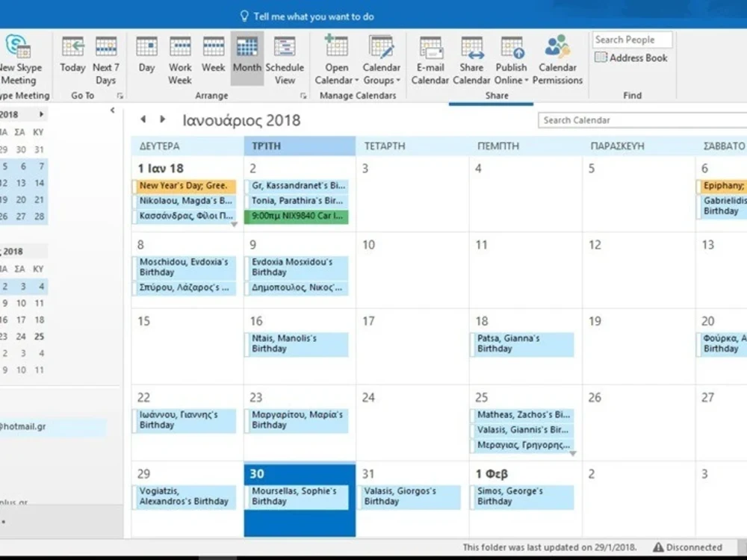Open Patsa, Gianna's Birthday event
This screenshot has height=560, width=747.
[522, 343]
